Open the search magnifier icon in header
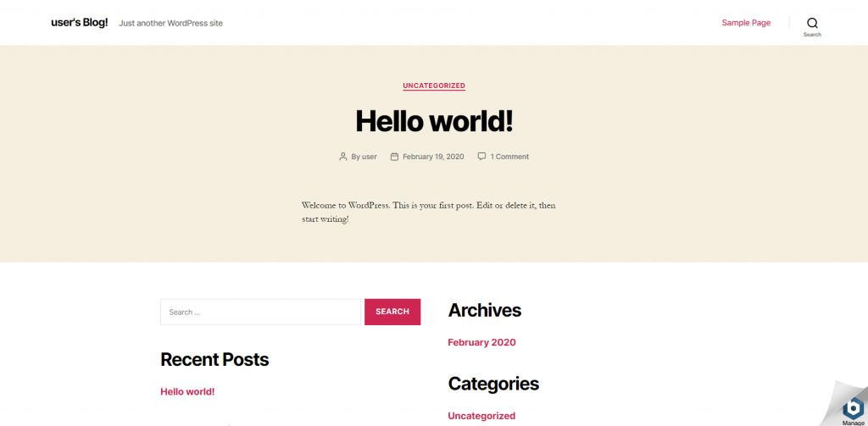This screenshot has width=868, height=426. [x=812, y=23]
